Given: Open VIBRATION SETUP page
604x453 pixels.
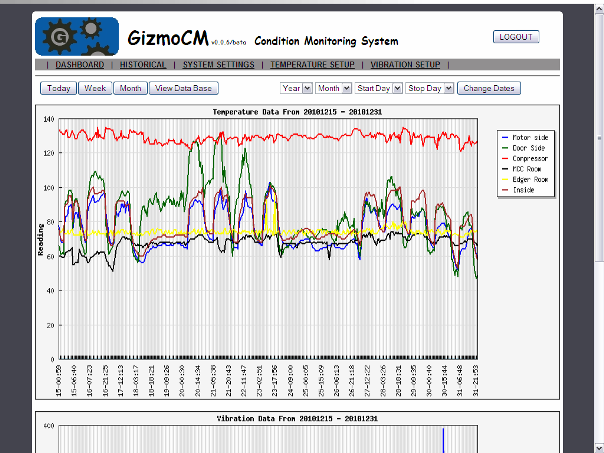Looking at the screenshot, I should tap(405, 65).
